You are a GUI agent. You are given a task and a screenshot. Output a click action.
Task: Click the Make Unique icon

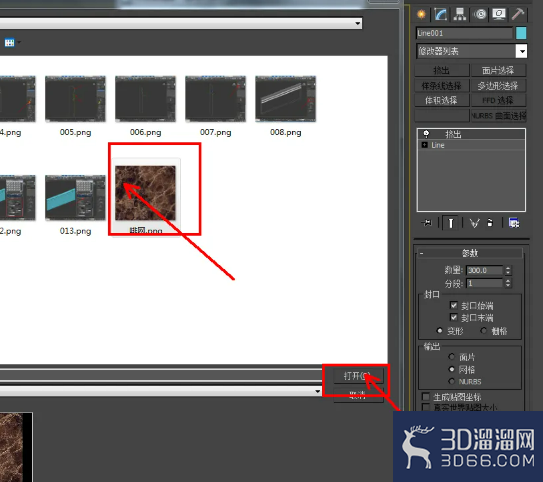point(474,223)
